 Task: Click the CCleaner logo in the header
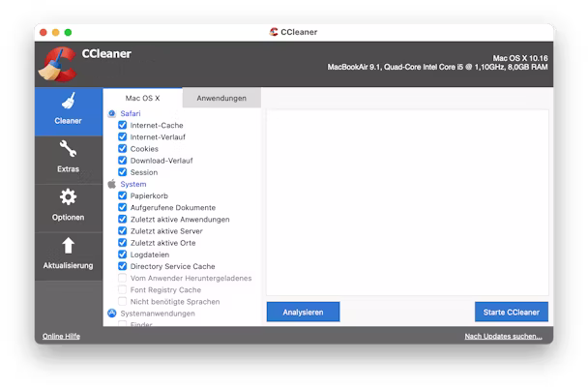[x=57, y=65]
